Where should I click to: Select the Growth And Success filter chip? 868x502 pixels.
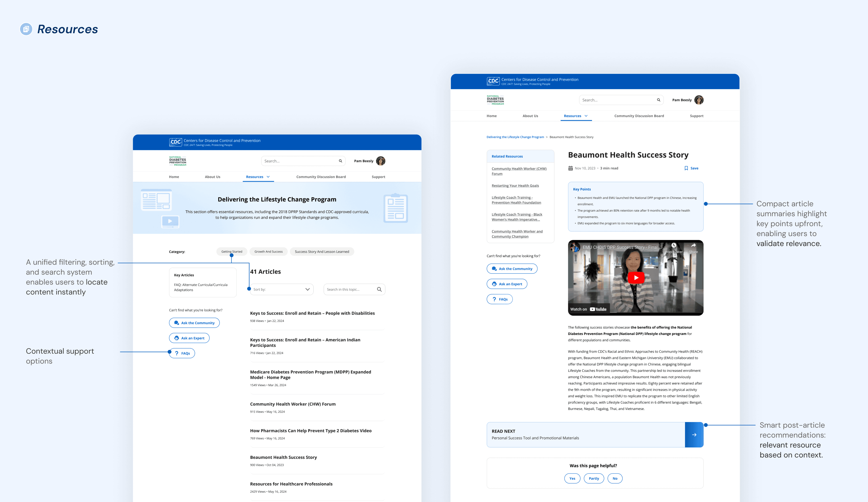point(268,252)
